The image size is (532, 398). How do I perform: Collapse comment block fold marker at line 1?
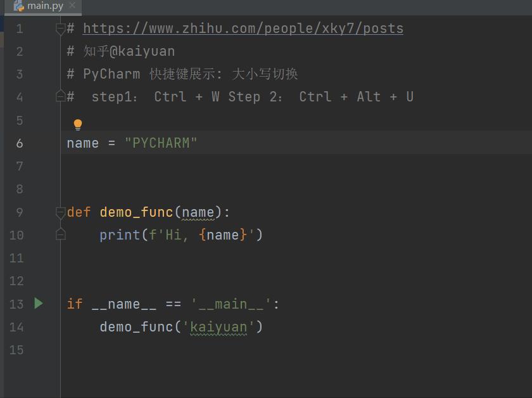click(60, 29)
